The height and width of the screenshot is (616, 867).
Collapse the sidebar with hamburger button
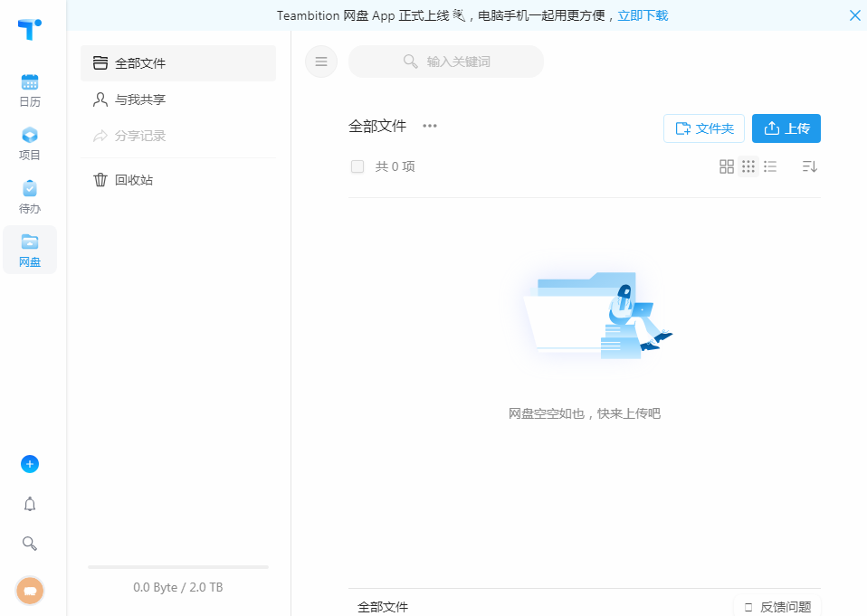pyautogui.click(x=321, y=62)
